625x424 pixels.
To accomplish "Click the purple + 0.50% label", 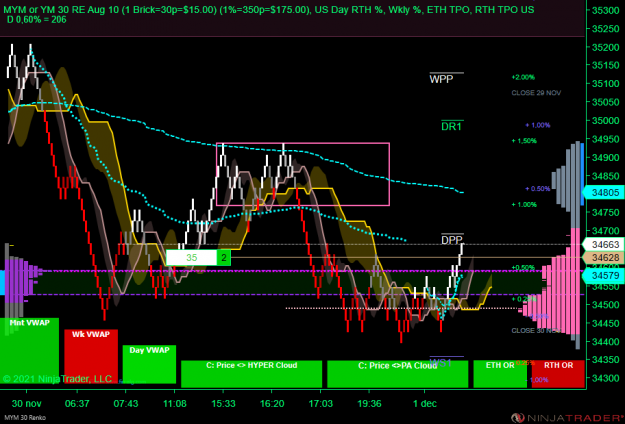I will point(538,188).
